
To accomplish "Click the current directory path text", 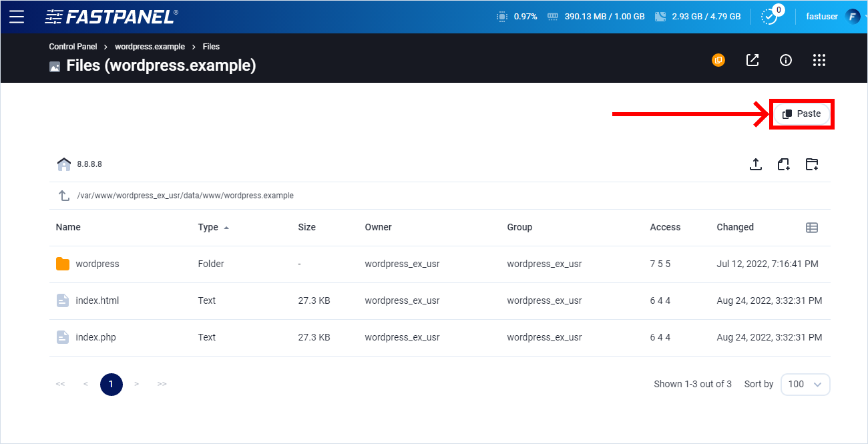I will 186,196.
